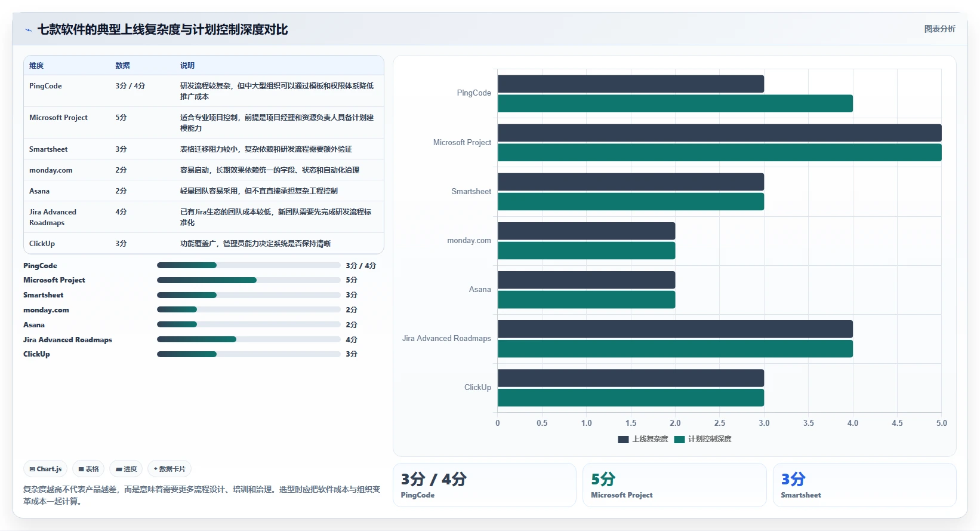Click the 4分 value in progress list
Screen dimensions: 980x531
click(x=352, y=340)
